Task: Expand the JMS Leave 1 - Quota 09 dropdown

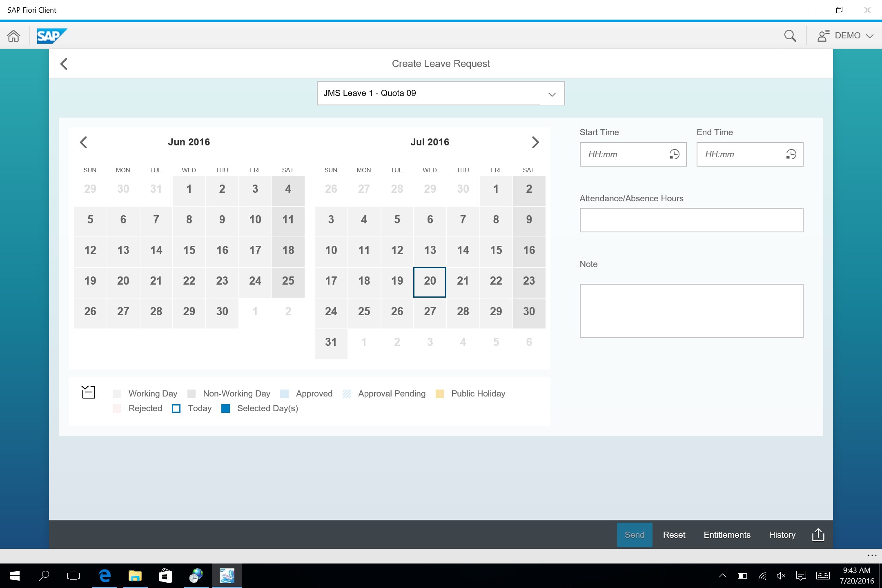Action: point(552,94)
